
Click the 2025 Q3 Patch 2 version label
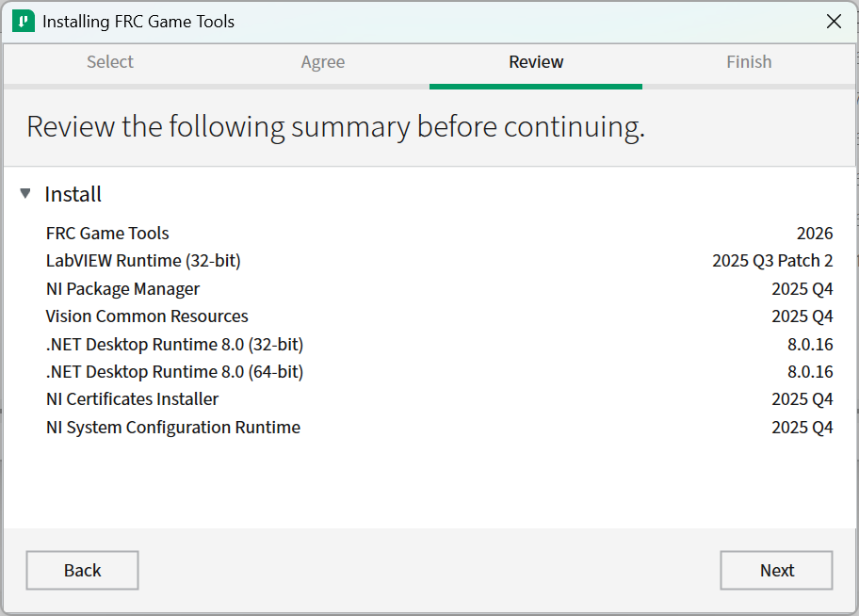[x=772, y=260]
